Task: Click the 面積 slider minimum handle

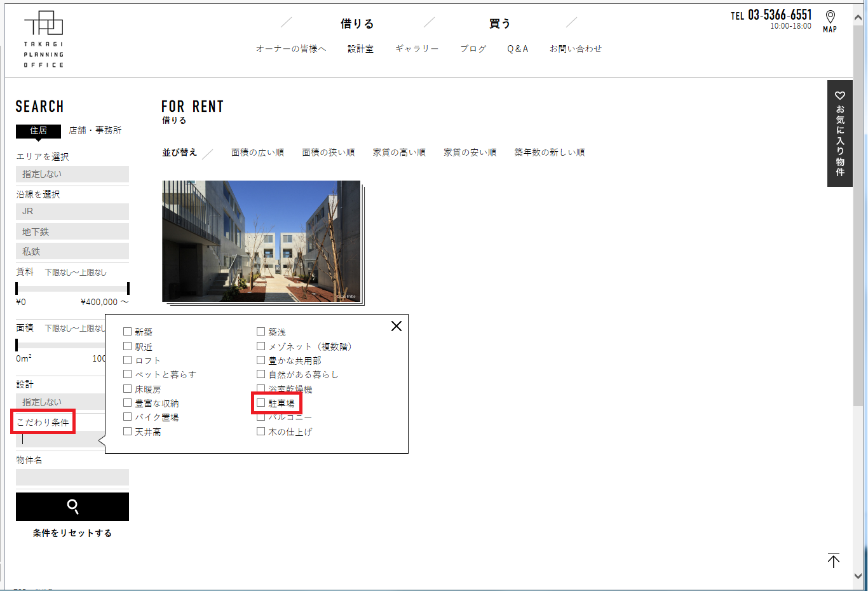Action: [17, 345]
